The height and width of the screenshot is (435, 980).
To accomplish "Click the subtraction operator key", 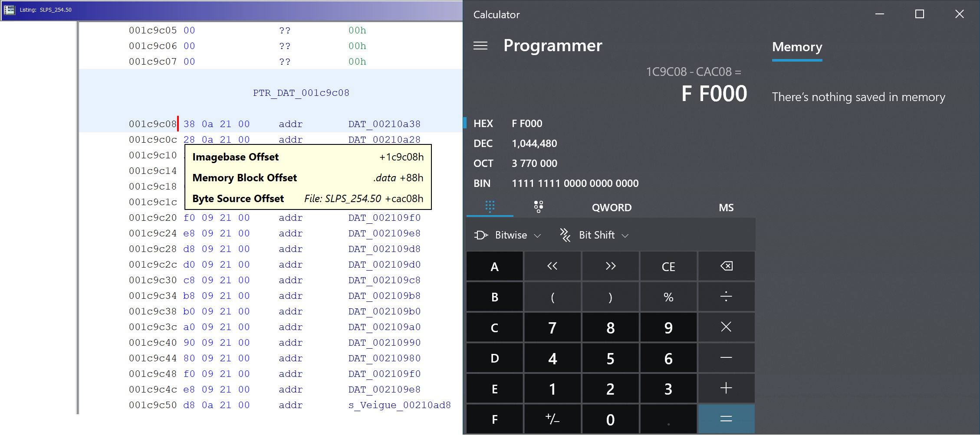I will (726, 358).
